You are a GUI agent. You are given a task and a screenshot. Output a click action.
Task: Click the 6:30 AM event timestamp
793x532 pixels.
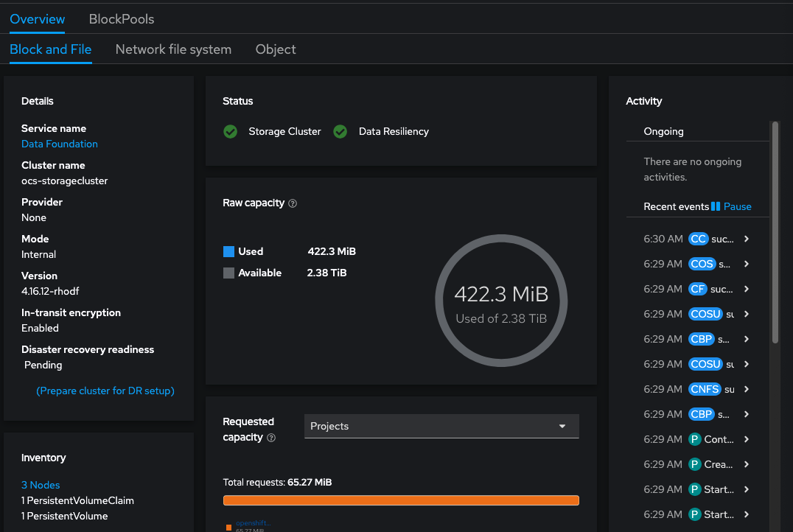click(x=663, y=239)
